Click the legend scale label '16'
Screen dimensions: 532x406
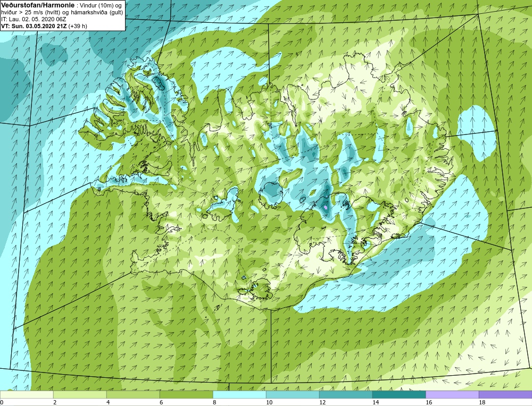[429, 402]
